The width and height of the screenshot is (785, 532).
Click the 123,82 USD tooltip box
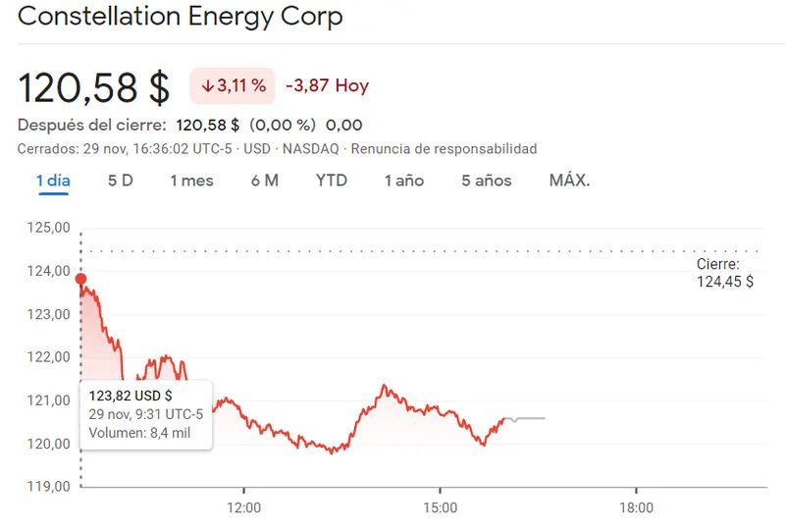(x=146, y=414)
